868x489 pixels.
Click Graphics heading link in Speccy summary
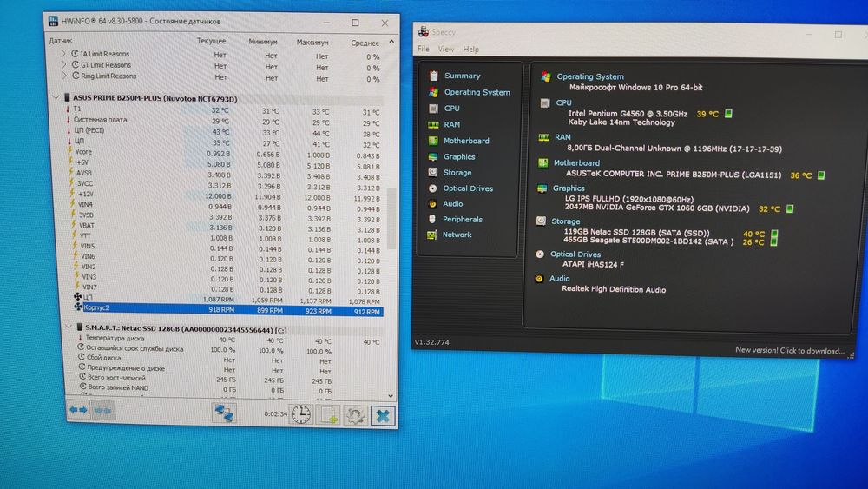[x=569, y=188]
